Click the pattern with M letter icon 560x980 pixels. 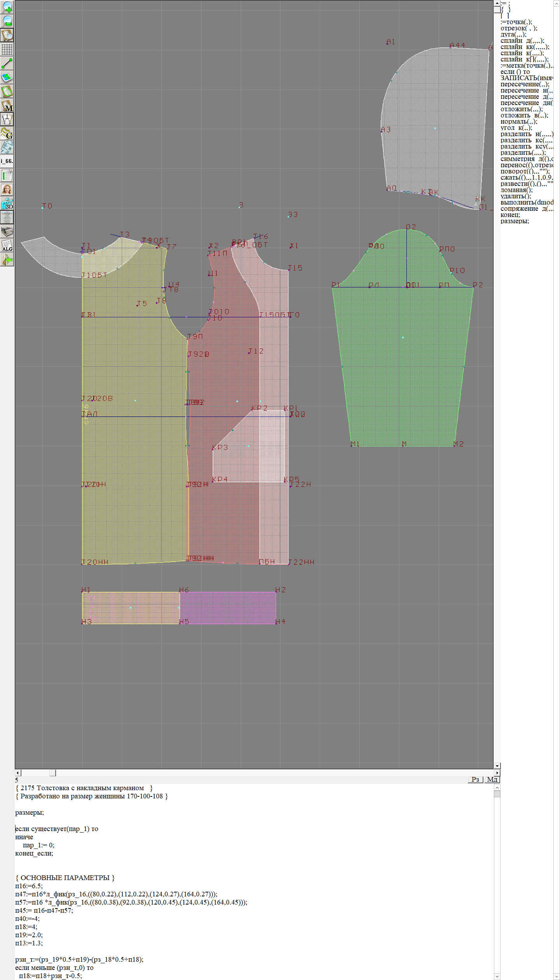click(7, 106)
